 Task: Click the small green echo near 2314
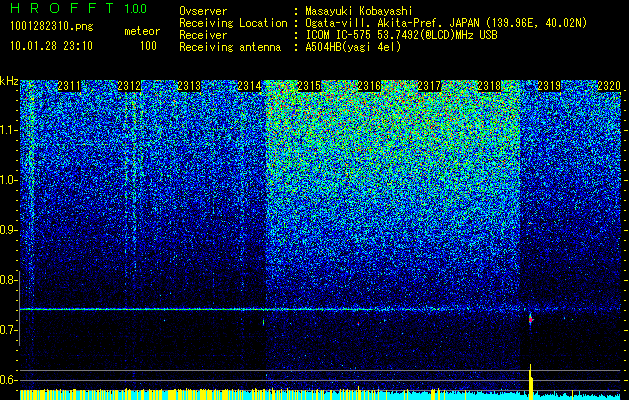tap(263, 322)
